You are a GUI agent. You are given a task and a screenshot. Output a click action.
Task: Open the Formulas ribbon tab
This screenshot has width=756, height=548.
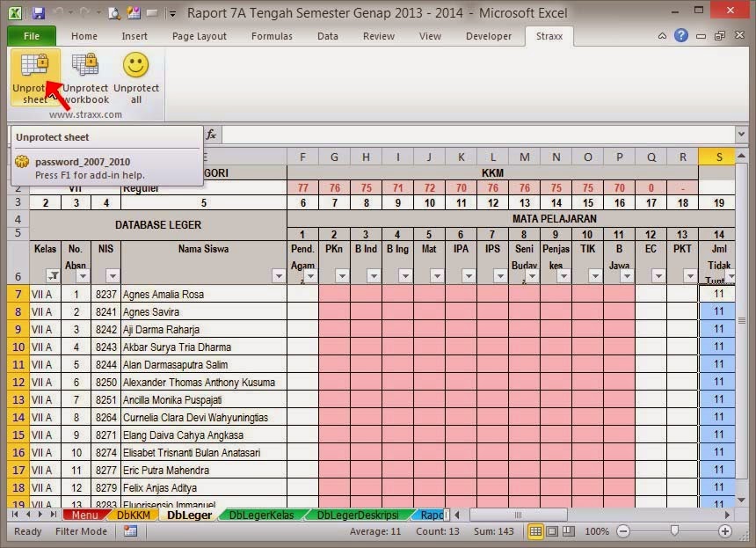pyautogui.click(x=271, y=36)
